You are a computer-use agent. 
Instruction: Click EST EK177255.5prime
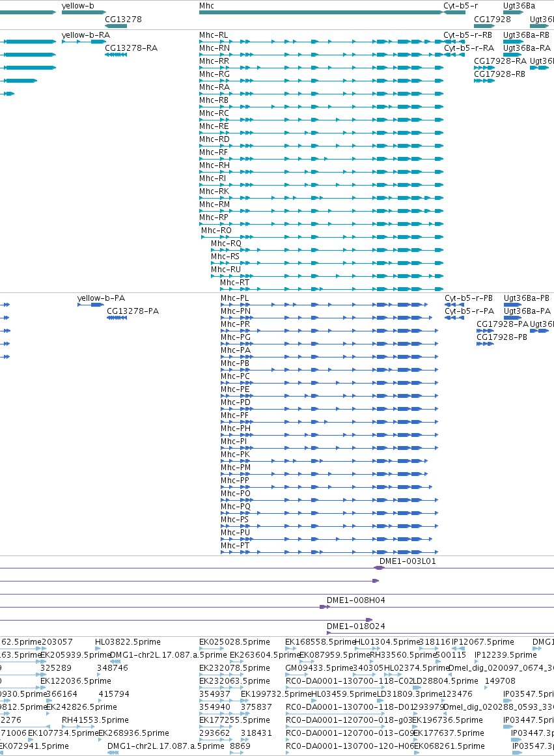[x=234, y=720]
